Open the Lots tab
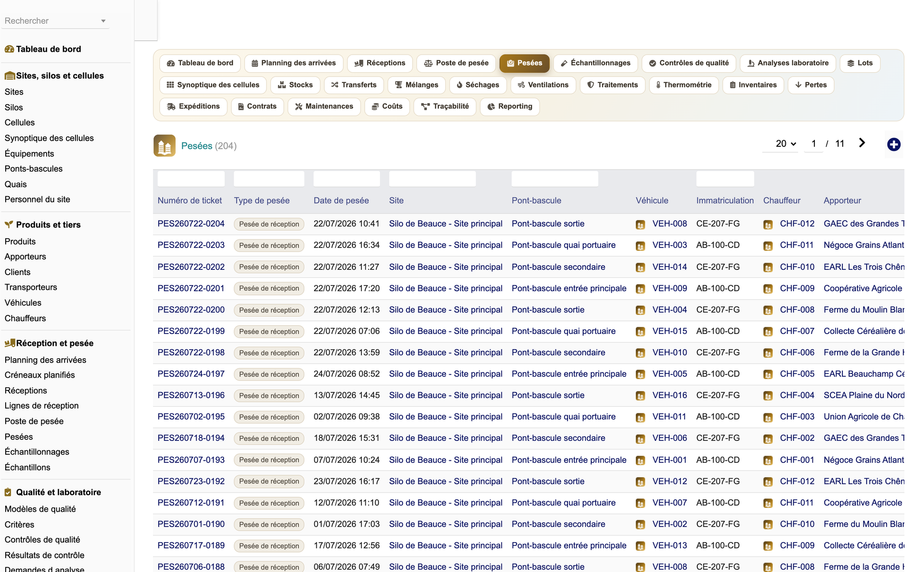Viewport: 924px width, 572px height. 860,63
